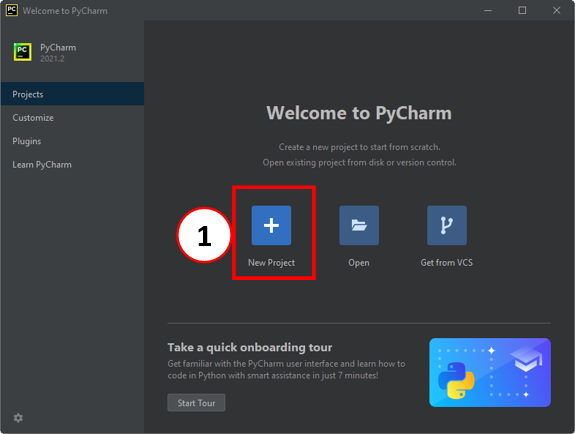Minimize the Welcome to PyCharm window
This screenshot has width=575, height=434.
(488, 10)
